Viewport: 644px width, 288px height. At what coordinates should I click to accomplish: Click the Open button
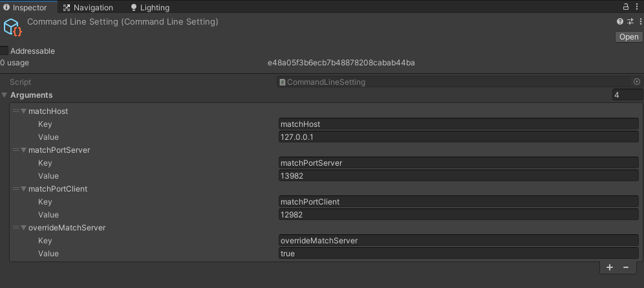628,37
